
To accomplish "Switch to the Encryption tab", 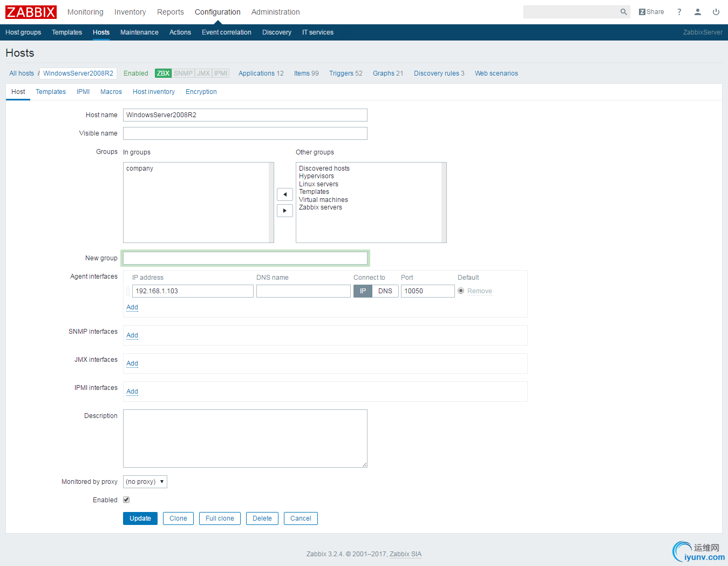I will click(201, 92).
